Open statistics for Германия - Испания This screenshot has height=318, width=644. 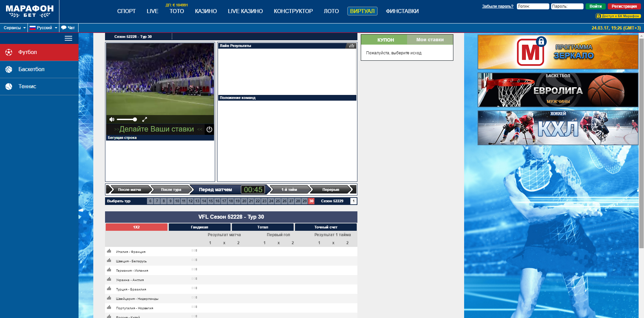(x=109, y=270)
